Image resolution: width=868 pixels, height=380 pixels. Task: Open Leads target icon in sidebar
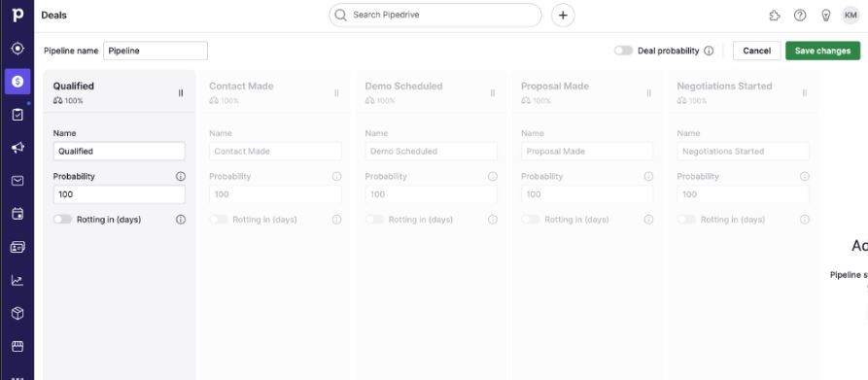[17, 49]
